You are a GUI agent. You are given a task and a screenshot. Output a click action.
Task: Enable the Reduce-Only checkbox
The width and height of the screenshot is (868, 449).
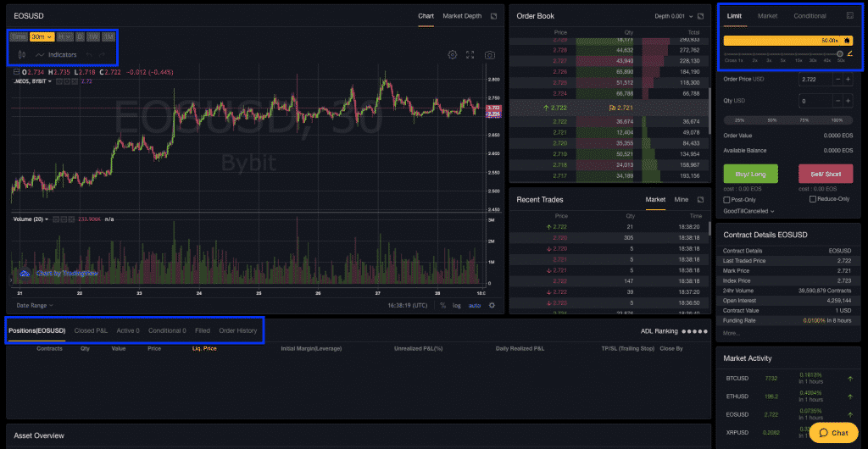click(x=813, y=199)
